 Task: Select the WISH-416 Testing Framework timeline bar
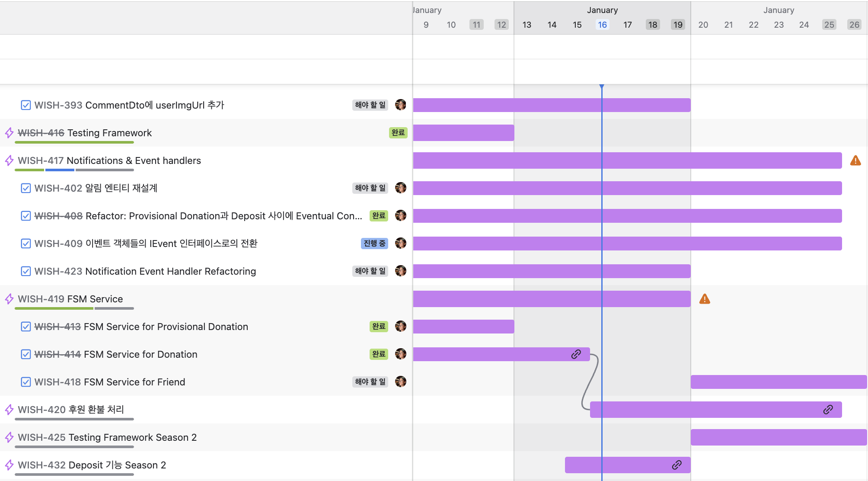(463, 133)
